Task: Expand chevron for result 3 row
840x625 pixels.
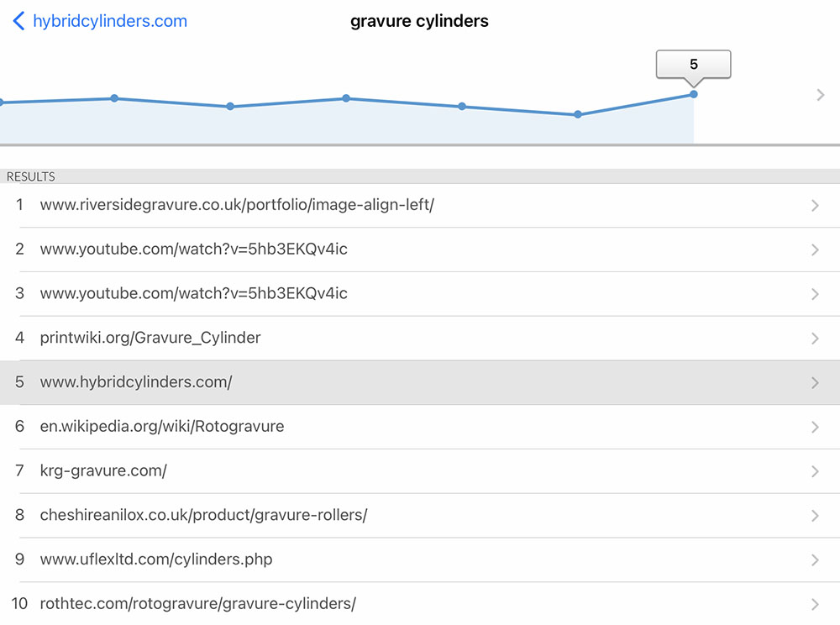Action: click(x=815, y=294)
